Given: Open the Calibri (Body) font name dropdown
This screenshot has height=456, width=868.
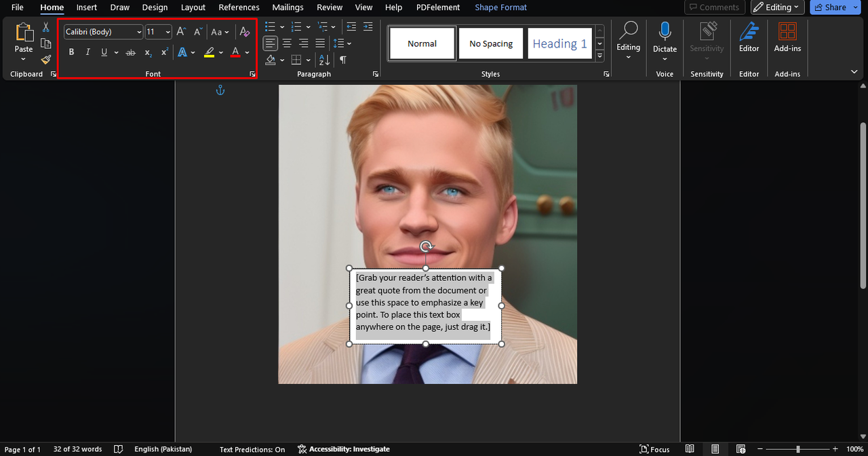Looking at the screenshot, I should tap(139, 32).
